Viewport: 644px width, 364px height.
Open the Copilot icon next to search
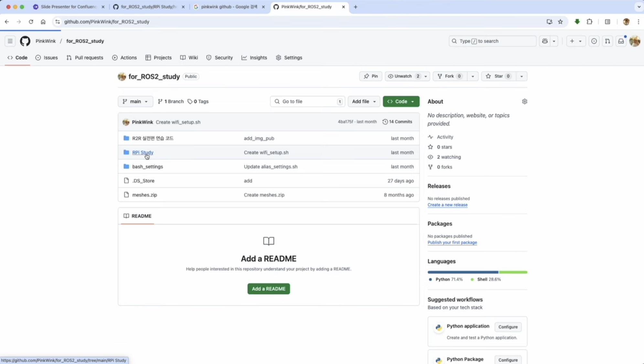pyautogui.click(x=545, y=41)
